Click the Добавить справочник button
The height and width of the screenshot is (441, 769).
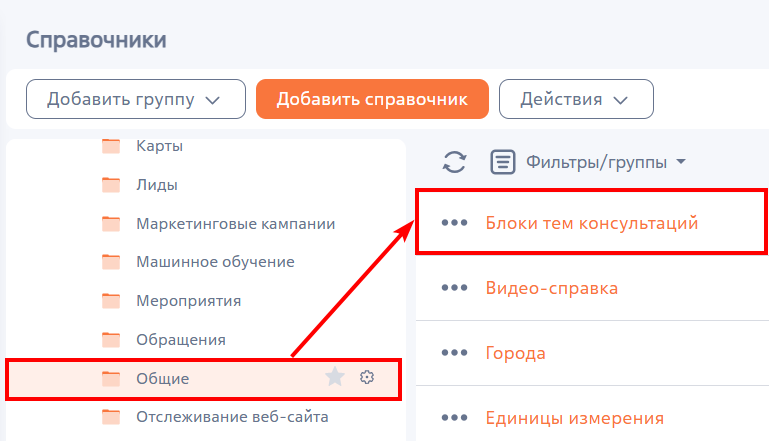click(x=372, y=99)
